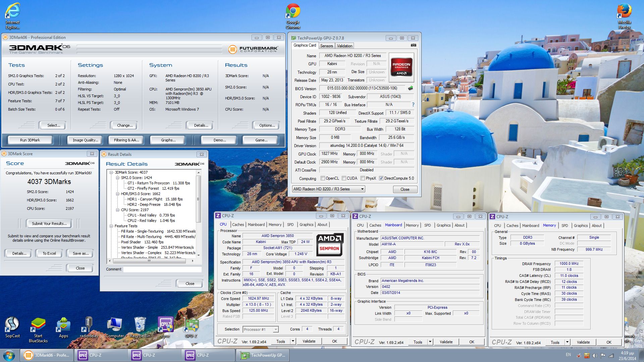Click Run 3DMark button
Screen dimensions: 644x362
pyautogui.click(x=30, y=140)
